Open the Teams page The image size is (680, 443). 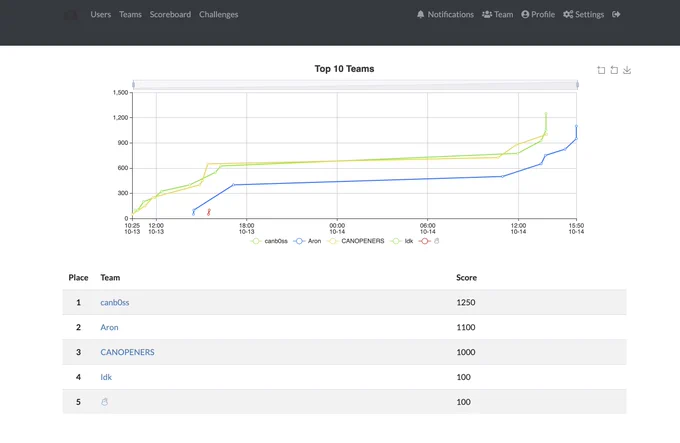coord(130,14)
